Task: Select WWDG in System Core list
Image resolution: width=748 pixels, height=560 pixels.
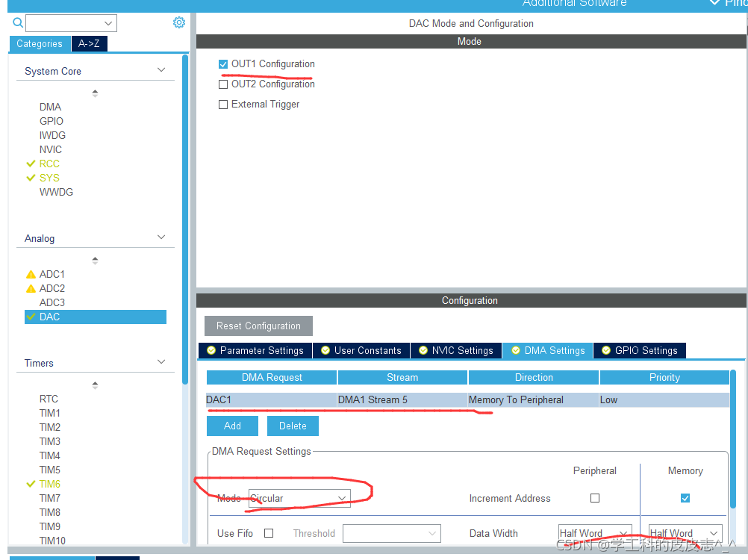Action: point(56,192)
